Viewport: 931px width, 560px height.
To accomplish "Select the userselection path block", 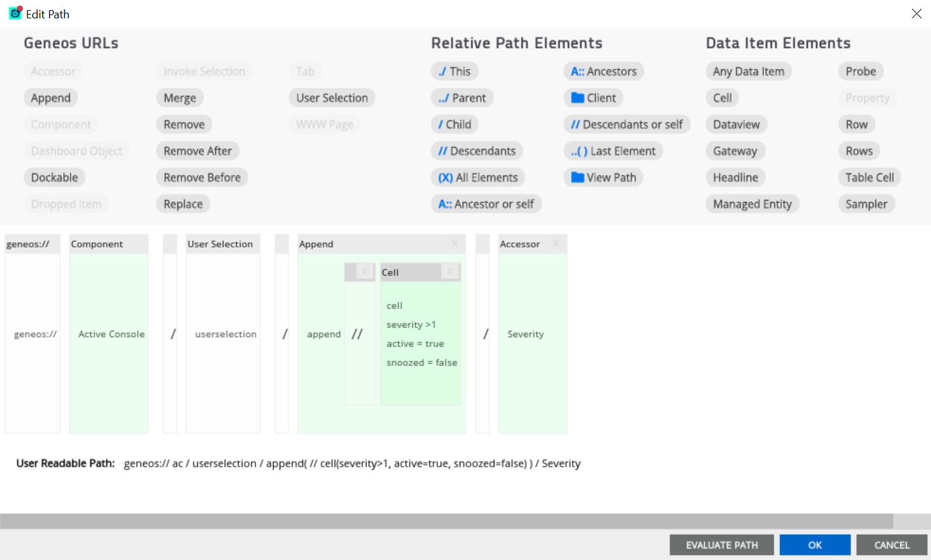I will 223,334.
